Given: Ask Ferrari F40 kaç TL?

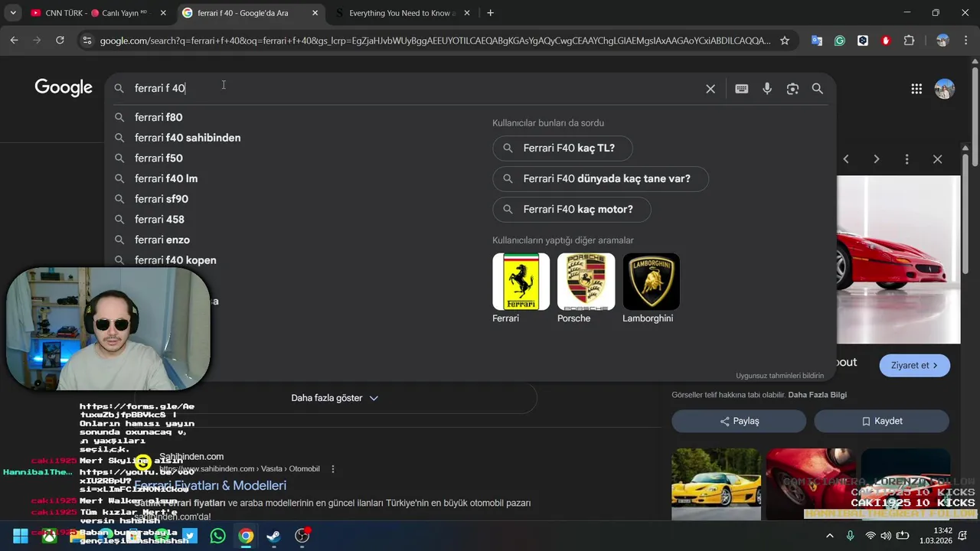Looking at the screenshot, I should (x=563, y=148).
